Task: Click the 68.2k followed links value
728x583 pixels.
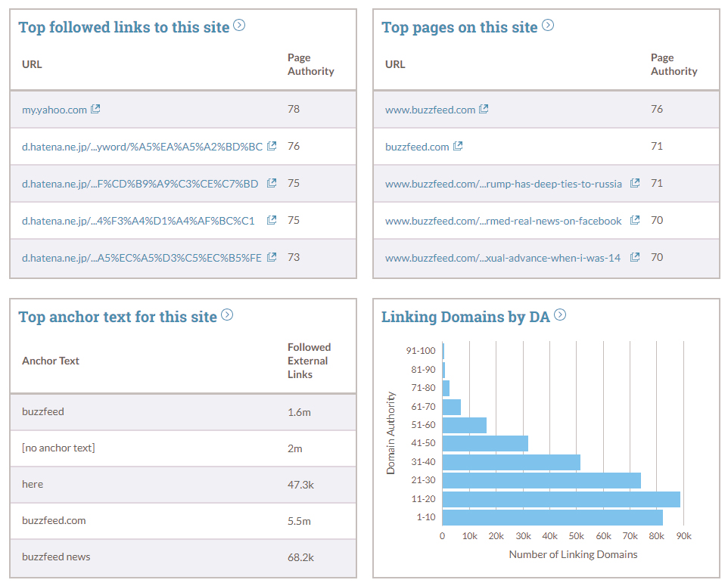Action: 301,557
